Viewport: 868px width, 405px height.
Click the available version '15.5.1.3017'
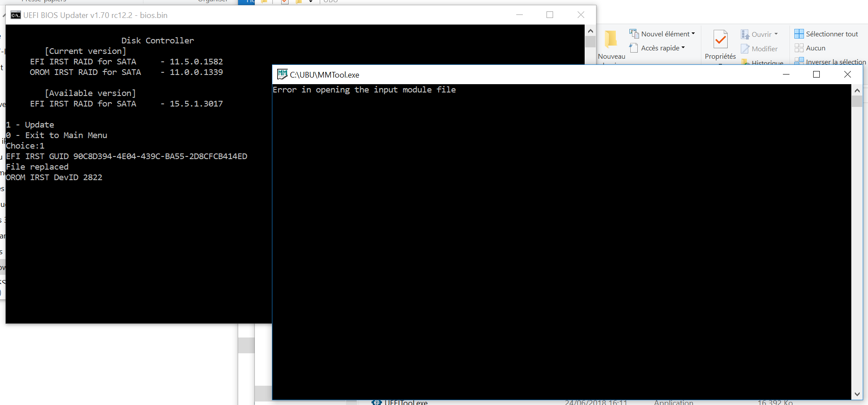(x=196, y=103)
